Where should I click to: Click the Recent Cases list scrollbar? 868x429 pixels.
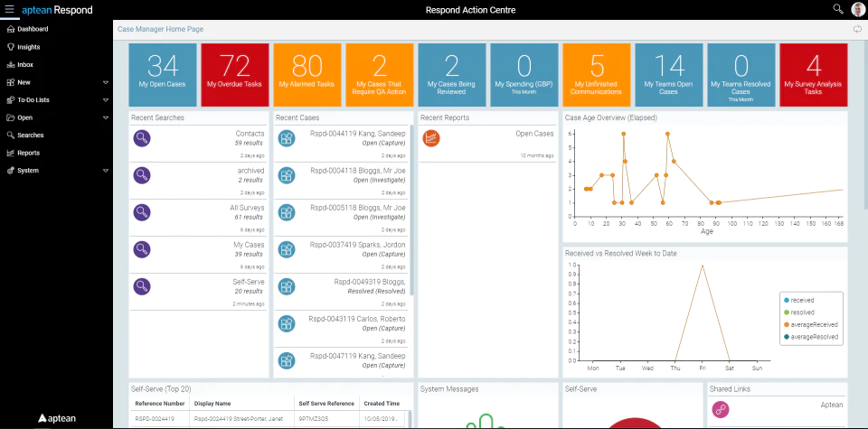pos(411,210)
